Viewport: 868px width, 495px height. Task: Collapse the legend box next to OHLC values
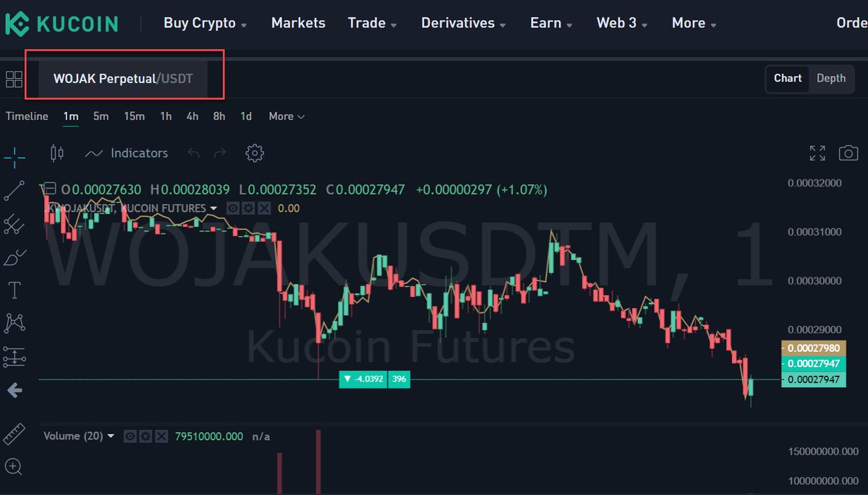coord(49,189)
